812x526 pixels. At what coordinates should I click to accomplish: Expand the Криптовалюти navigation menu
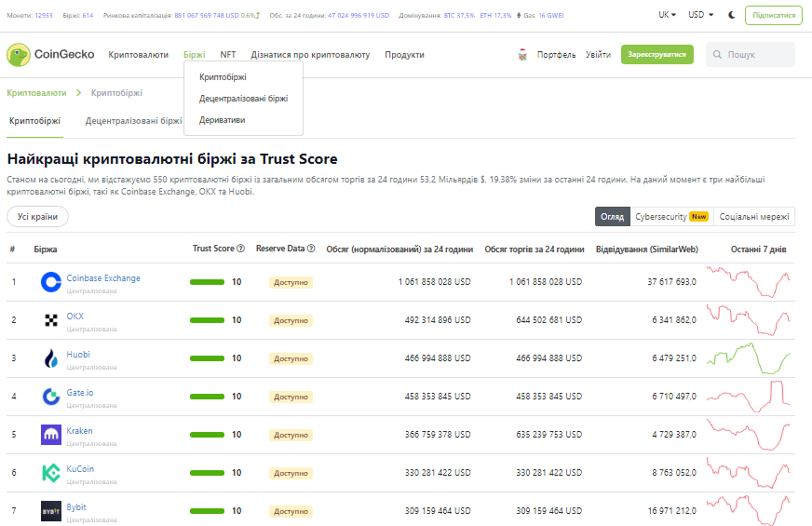138,54
